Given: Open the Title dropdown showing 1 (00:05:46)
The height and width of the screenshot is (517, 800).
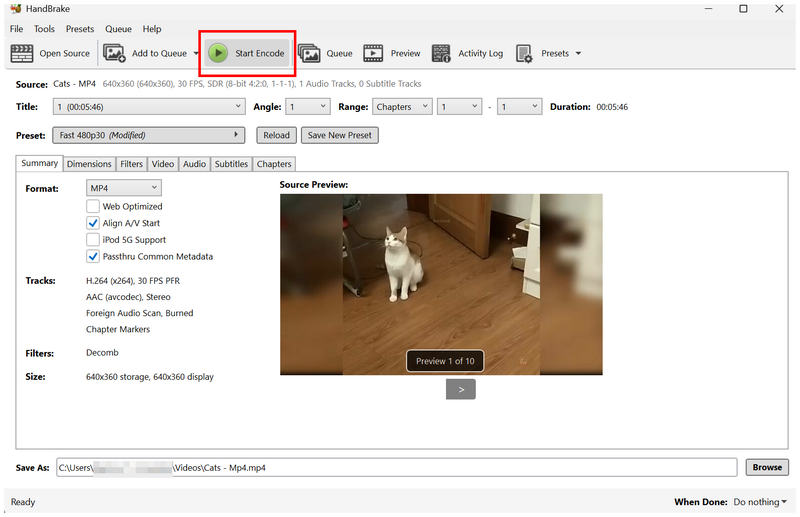Looking at the screenshot, I should 149,107.
